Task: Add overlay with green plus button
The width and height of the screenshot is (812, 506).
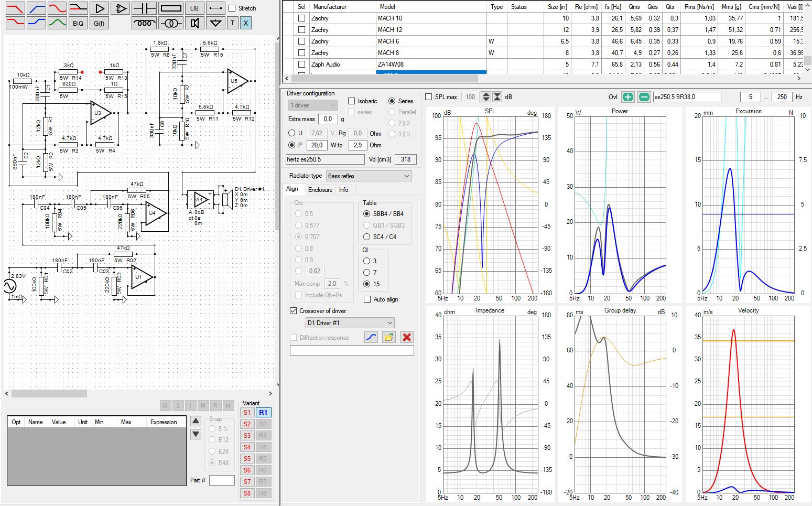Action: pyautogui.click(x=627, y=96)
